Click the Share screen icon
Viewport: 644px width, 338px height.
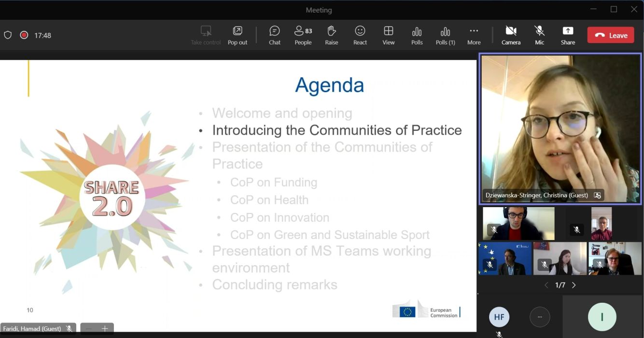(568, 35)
